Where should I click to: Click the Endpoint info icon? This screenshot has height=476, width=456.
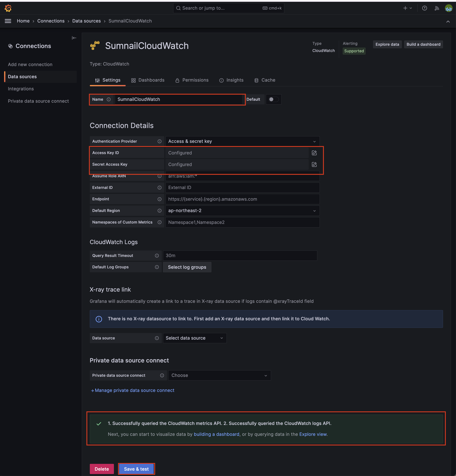(159, 199)
